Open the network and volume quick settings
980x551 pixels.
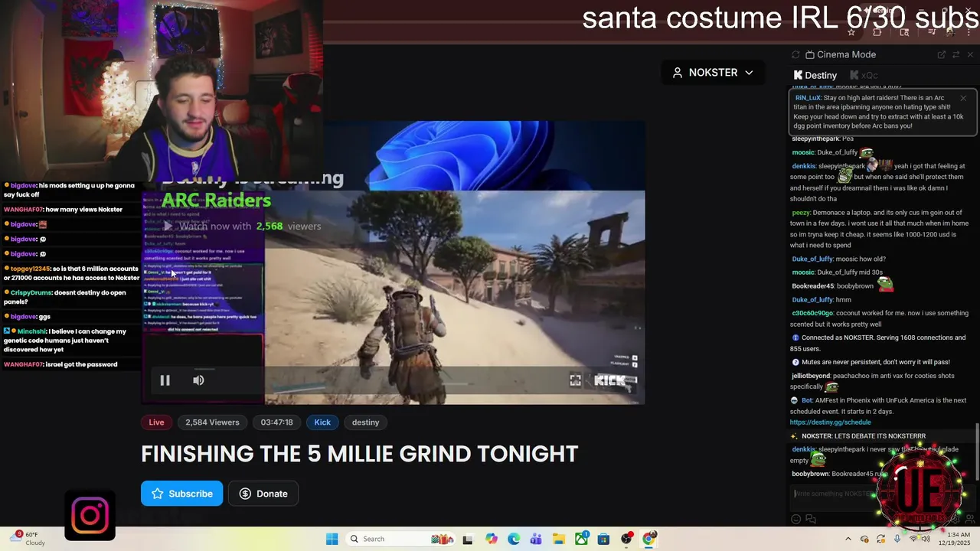920,539
